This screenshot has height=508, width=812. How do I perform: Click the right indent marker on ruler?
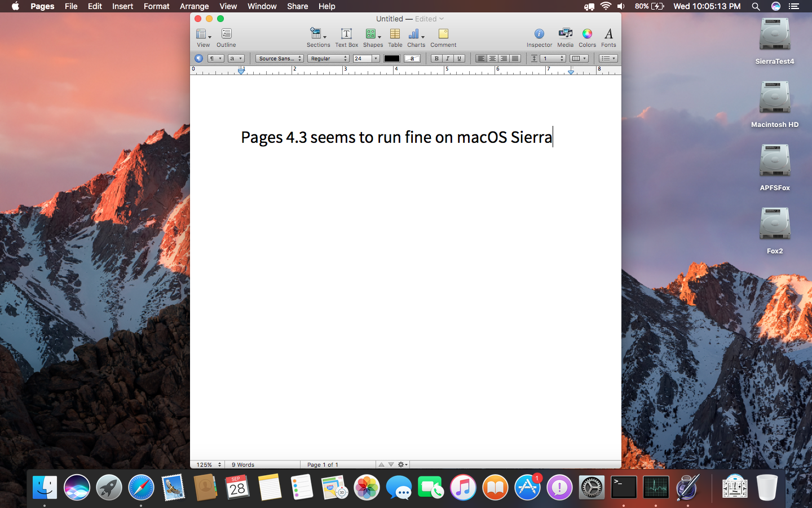571,71
